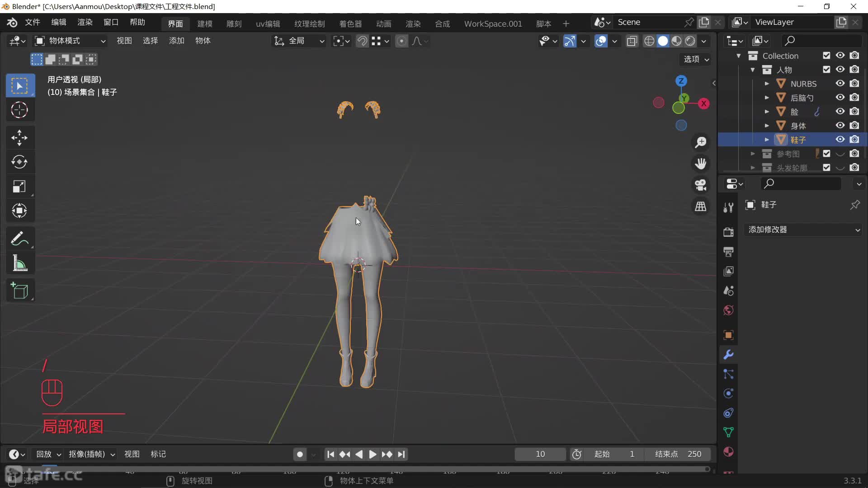Open the View Layer properties tab

coord(728,271)
